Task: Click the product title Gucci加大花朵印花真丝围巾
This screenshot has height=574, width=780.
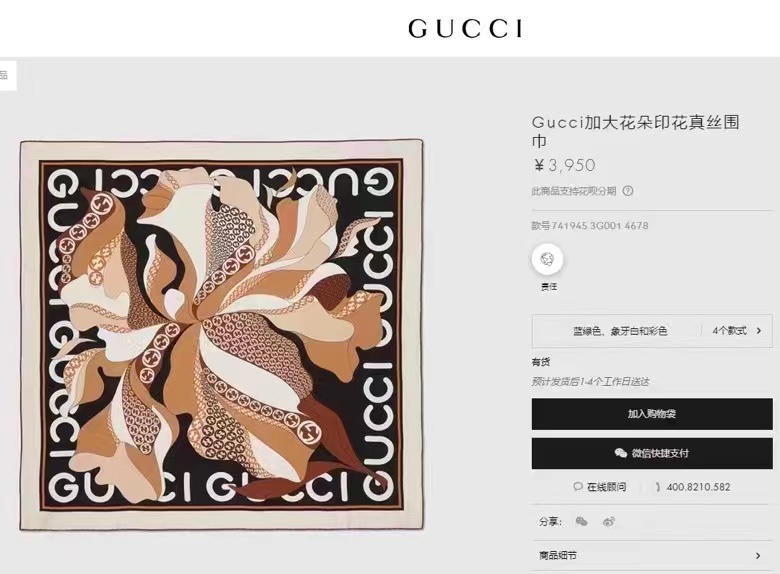Action: point(635,131)
